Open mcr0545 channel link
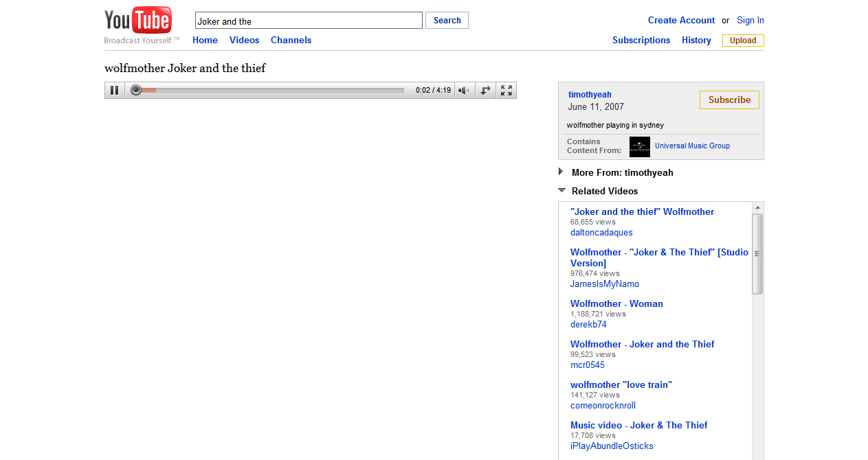The image size is (868, 460). pos(588,365)
